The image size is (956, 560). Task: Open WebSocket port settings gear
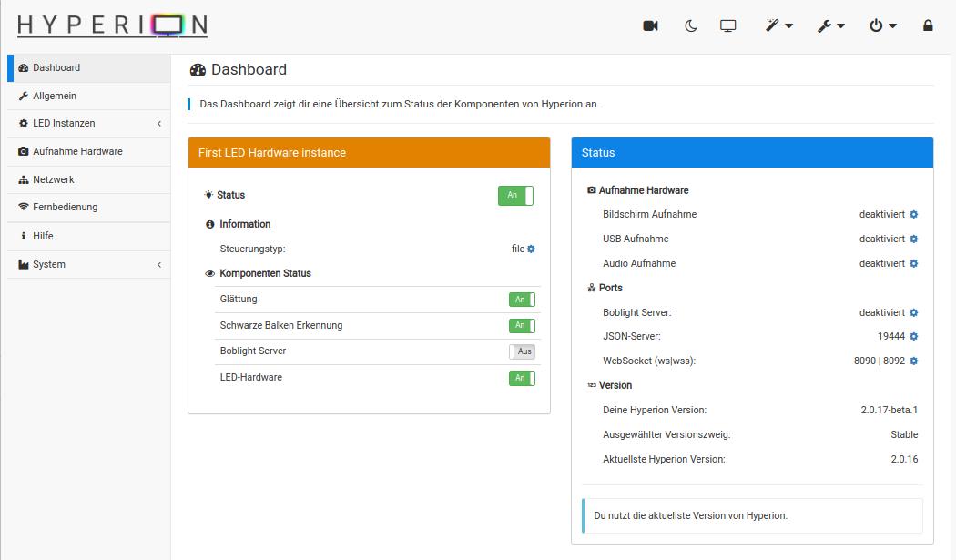(913, 361)
